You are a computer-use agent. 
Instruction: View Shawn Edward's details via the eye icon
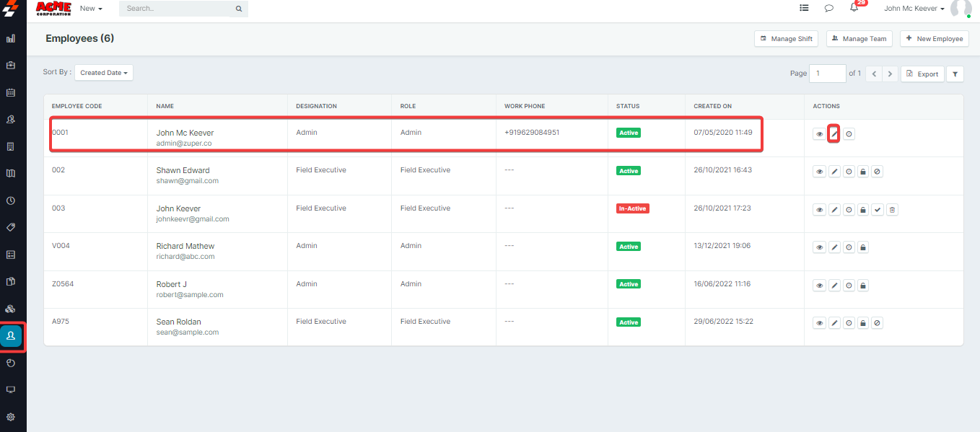[820, 172]
